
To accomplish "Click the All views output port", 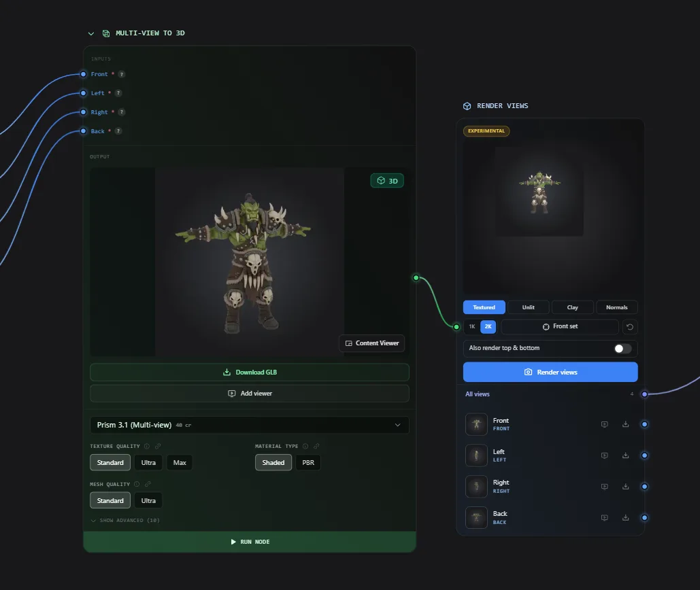I will pos(644,394).
